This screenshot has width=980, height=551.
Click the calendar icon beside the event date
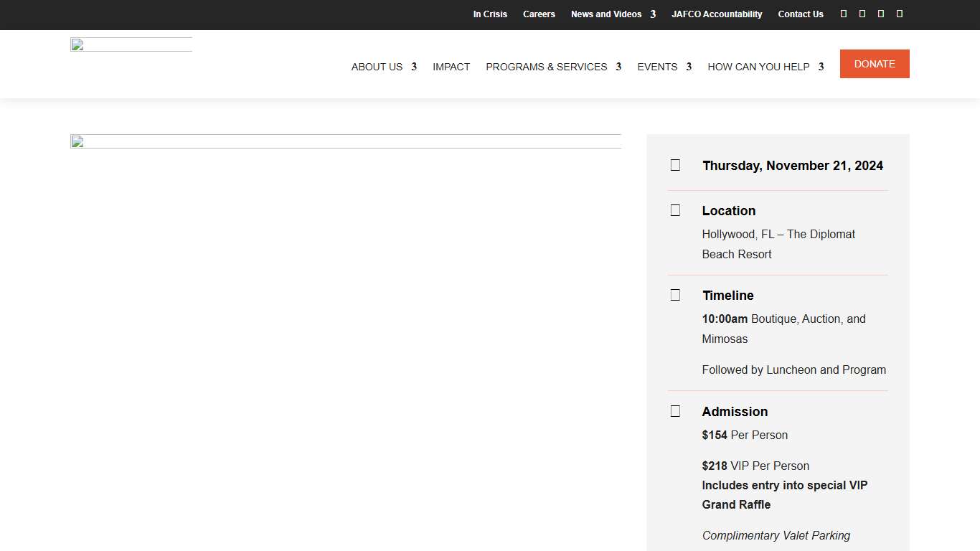675,165
